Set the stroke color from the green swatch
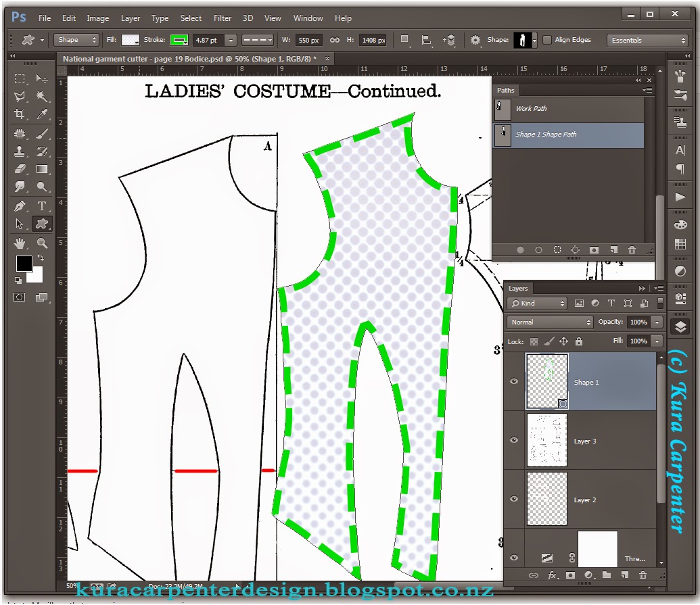The image size is (700, 605). point(180,40)
